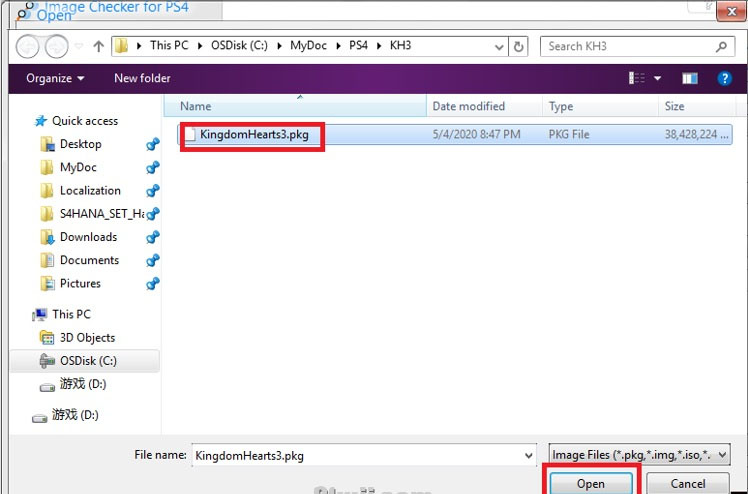Click the pin icon beside Desktop
This screenshot has height=494, width=748.
tap(153, 144)
